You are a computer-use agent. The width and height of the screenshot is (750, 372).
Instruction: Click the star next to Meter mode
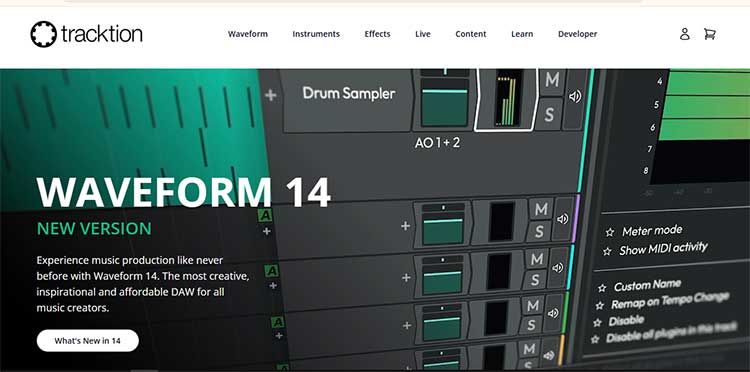[x=609, y=233]
